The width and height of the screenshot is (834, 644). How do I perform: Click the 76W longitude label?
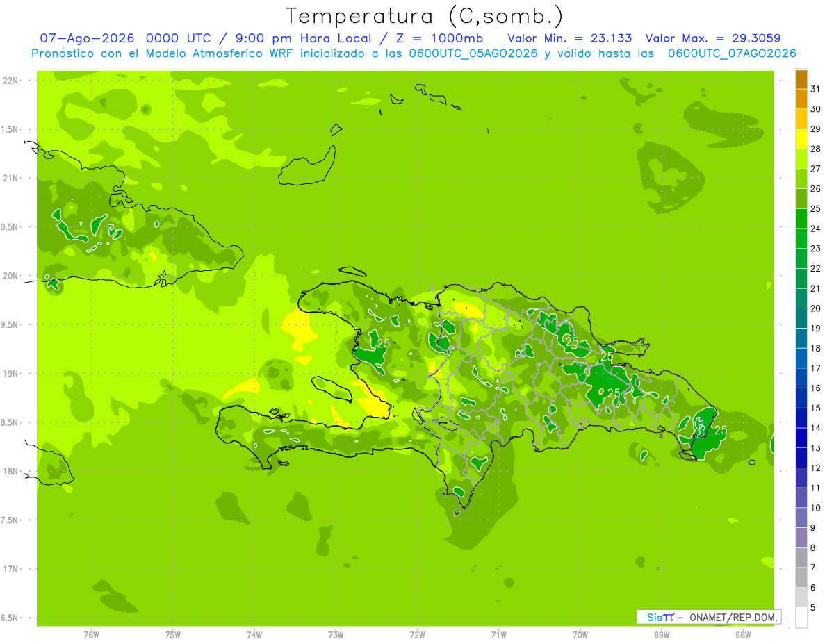(91, 635)
